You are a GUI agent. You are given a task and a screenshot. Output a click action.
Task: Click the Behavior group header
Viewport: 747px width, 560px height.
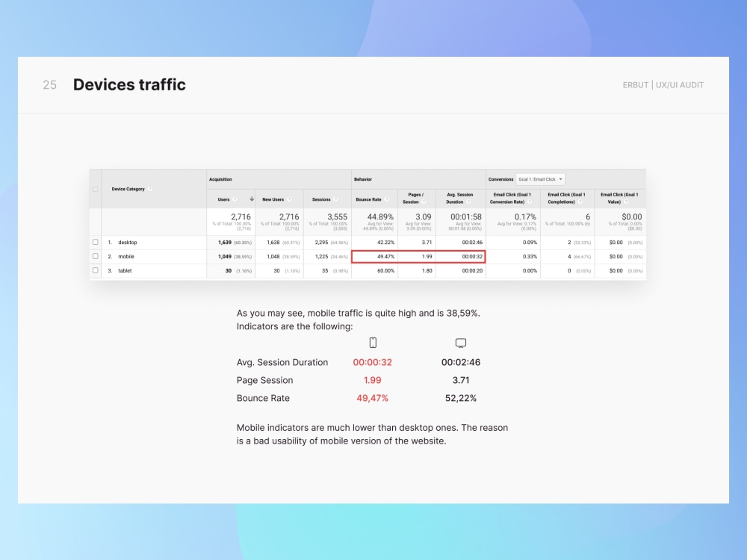(x=363, y=179)
